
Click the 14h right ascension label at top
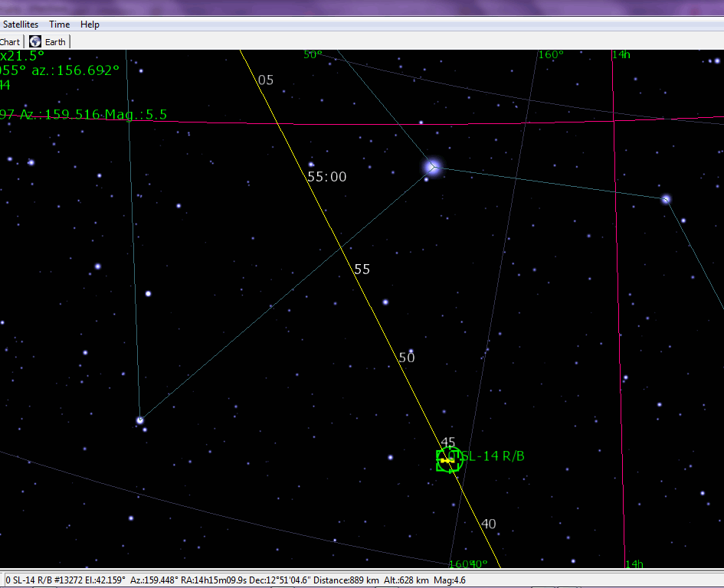pyautogui.click(x=621, y=54)
